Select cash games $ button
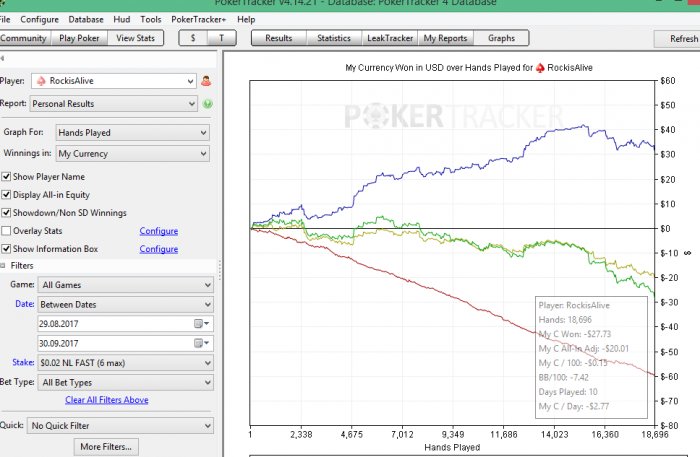The image size is (700, 457). click(x=193, y=38)
